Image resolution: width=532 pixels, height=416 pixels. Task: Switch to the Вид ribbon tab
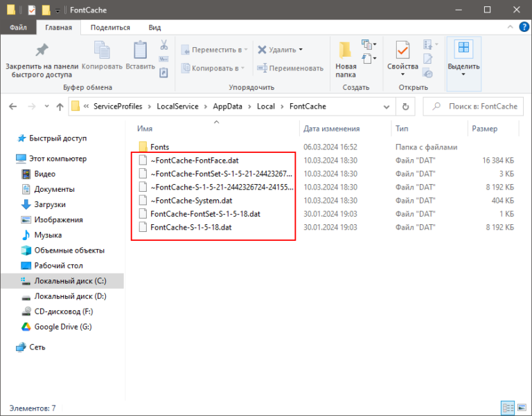click(154, 28)
